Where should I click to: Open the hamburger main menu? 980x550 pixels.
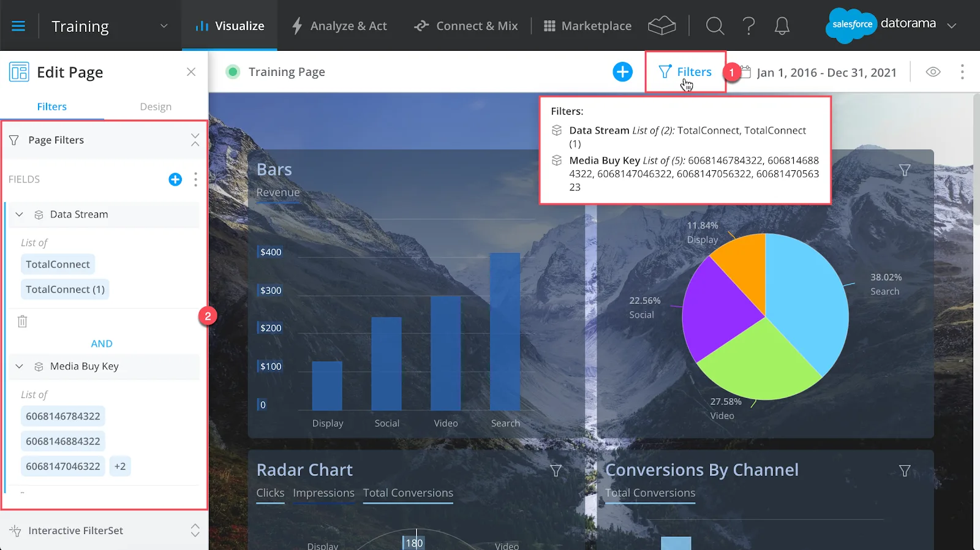tap(18, 26)
